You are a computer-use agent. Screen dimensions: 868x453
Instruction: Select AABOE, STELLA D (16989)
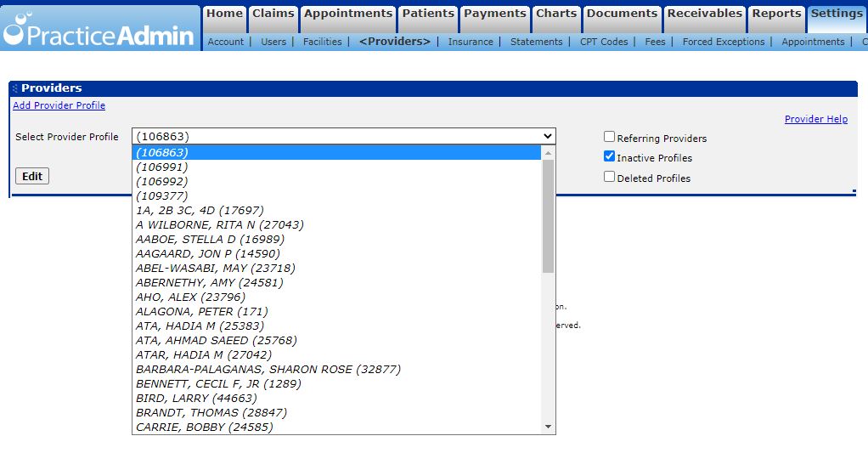[336, 239]
